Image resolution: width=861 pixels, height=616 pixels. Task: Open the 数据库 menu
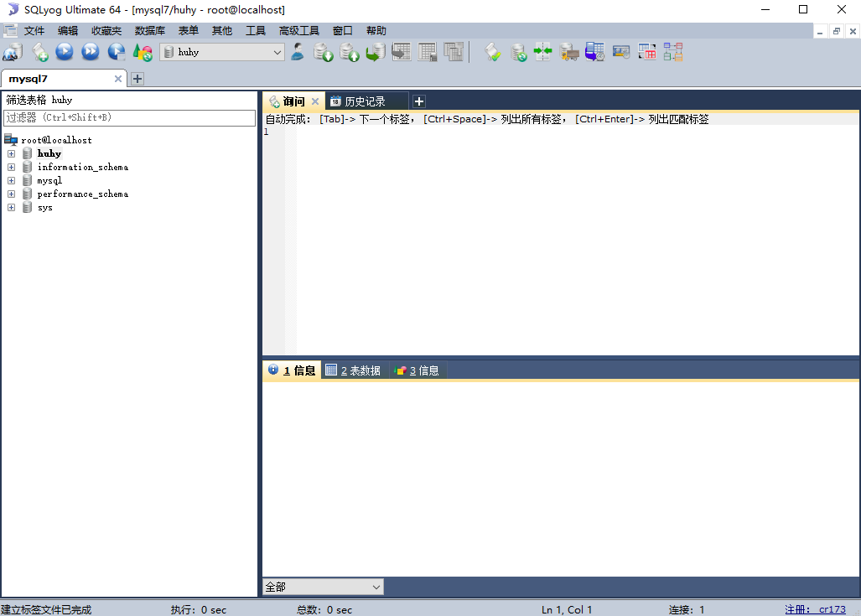tap(150, 31)
